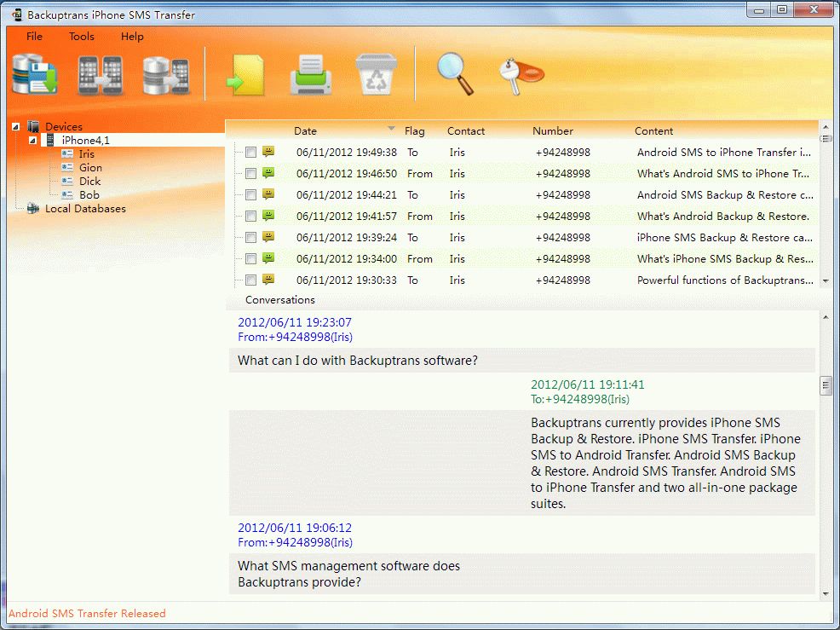This screenshot has height=630, width=840.
Task: Click contact card icon beside Bob
Action: 67,194
